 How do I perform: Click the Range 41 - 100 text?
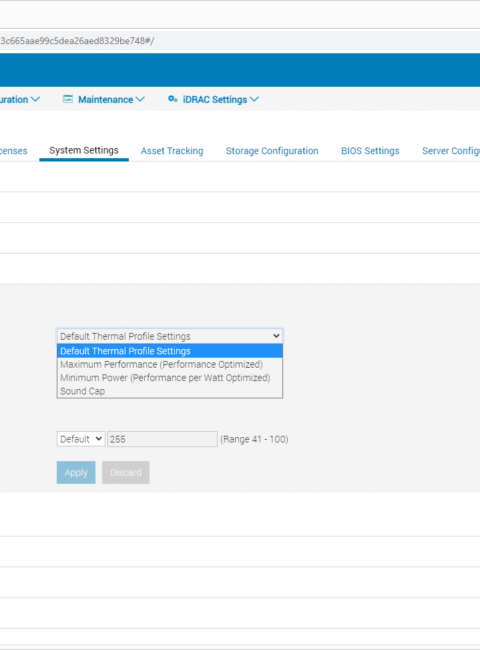254,439
